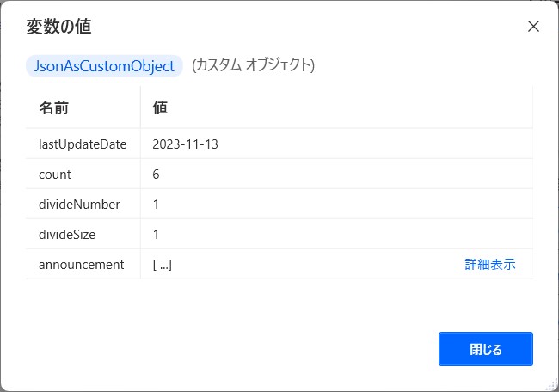Select the divideNumber row name
The image size is (559, 392).
(79, 205)
